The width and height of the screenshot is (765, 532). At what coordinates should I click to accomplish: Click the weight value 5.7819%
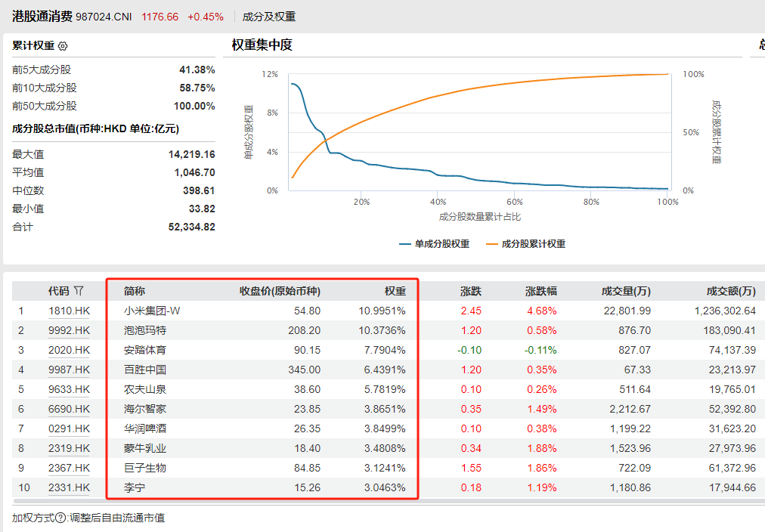tap(385, 389)
